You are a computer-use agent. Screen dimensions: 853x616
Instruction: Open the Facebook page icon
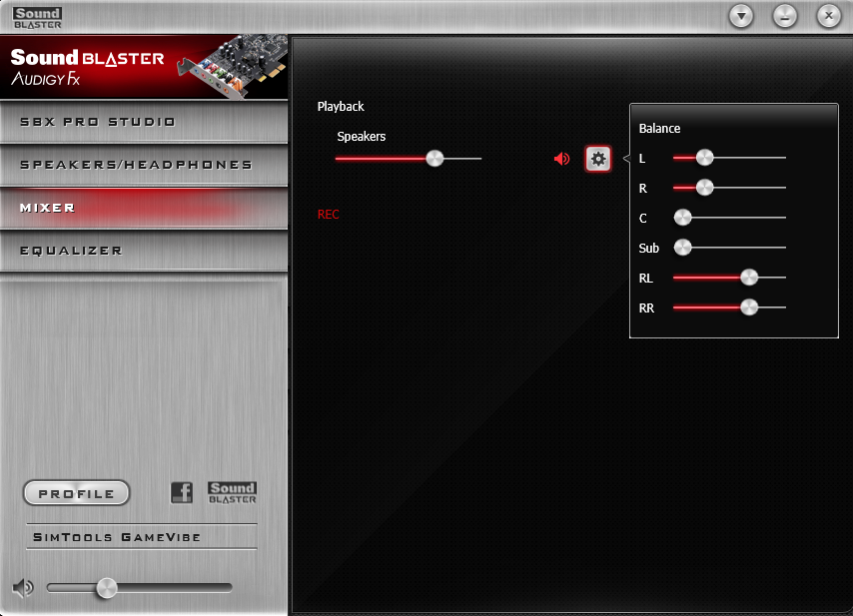(182, 492)
